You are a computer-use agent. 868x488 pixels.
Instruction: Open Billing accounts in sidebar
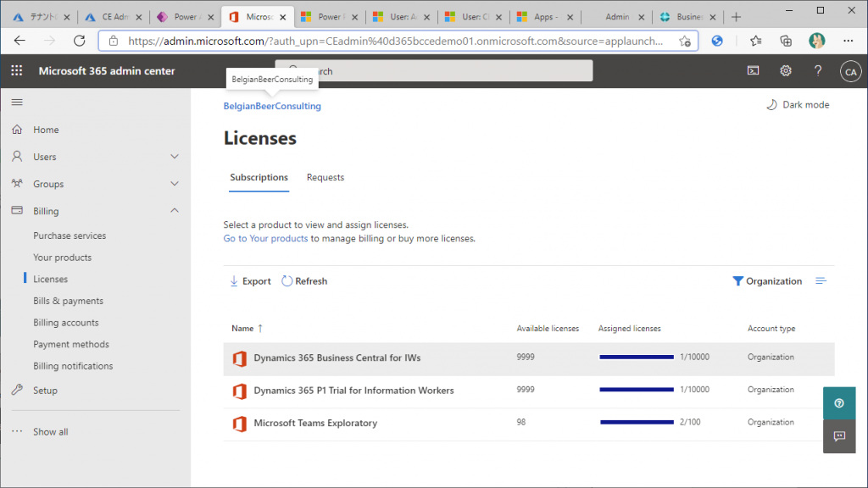point(66,323)
